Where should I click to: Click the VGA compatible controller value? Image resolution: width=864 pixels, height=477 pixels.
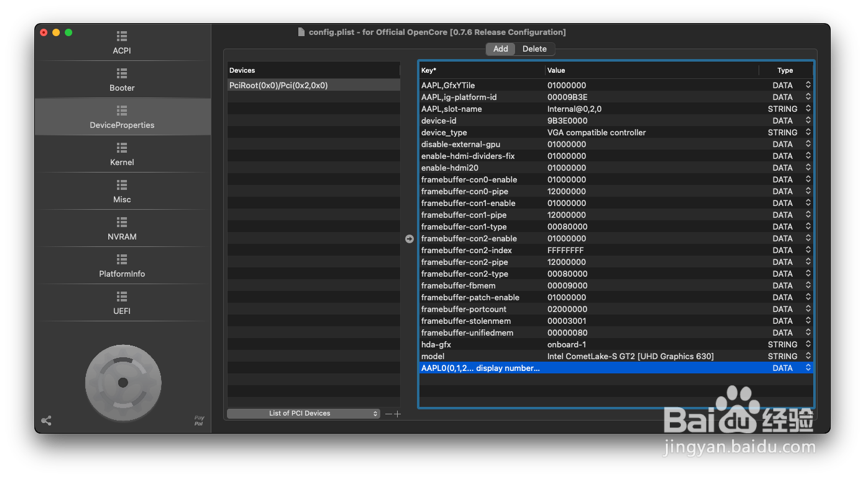596,132
